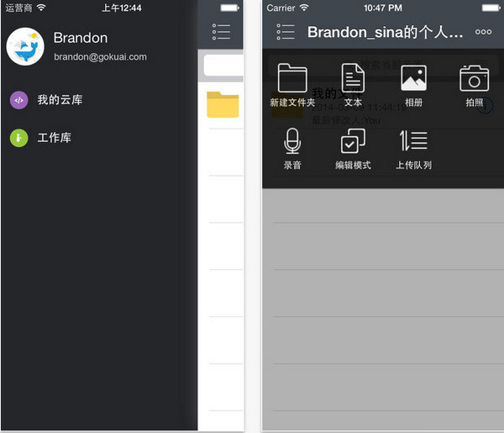Toggle sidebar with right phone list icon
Screen dimensions: 504x433
click(x=286, y=32)
